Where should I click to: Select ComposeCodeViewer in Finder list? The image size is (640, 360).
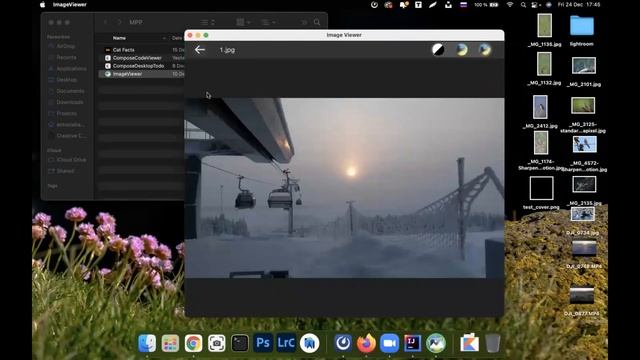point(141,58)
